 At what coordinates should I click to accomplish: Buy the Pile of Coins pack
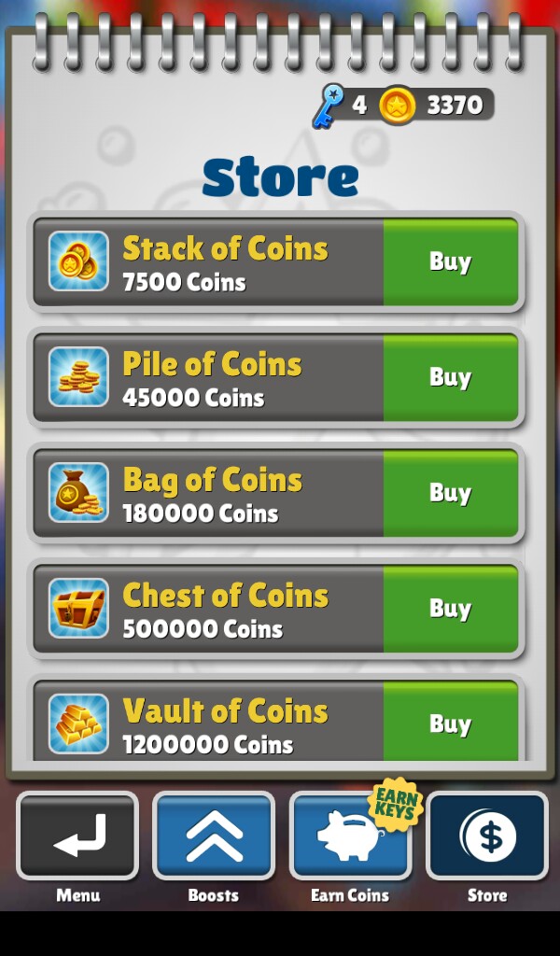450,377
